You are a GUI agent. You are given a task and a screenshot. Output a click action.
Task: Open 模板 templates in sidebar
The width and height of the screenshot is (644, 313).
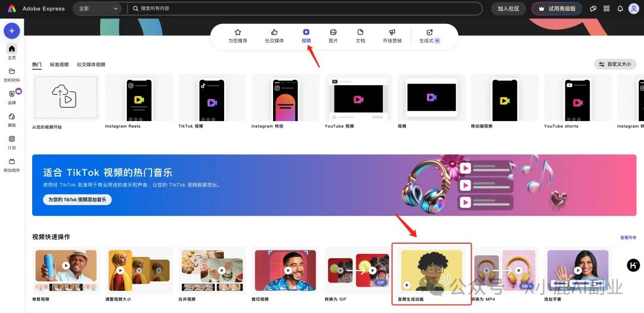[11, 120]
